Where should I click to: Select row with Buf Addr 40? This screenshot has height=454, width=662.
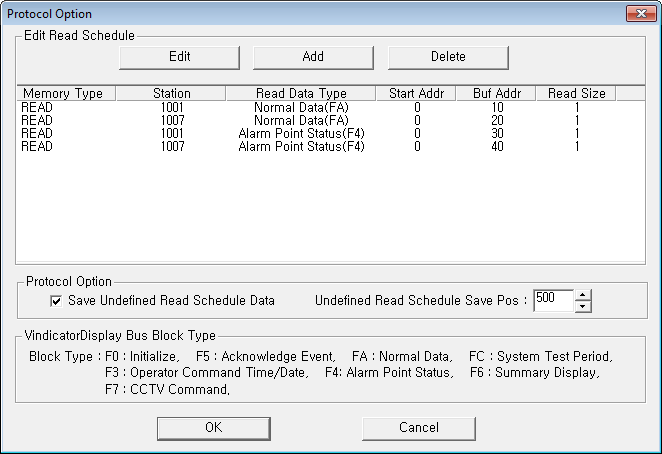pos(331,147)
